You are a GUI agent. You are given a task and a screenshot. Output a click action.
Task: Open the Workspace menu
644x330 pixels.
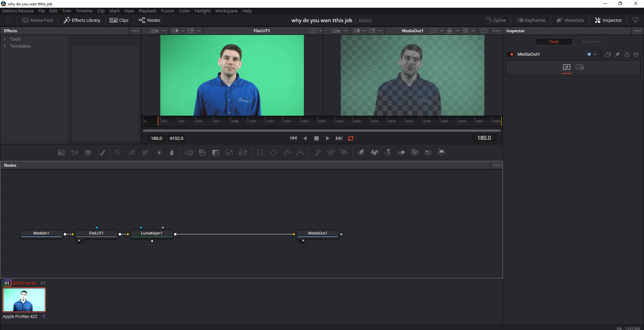[226, 11]
